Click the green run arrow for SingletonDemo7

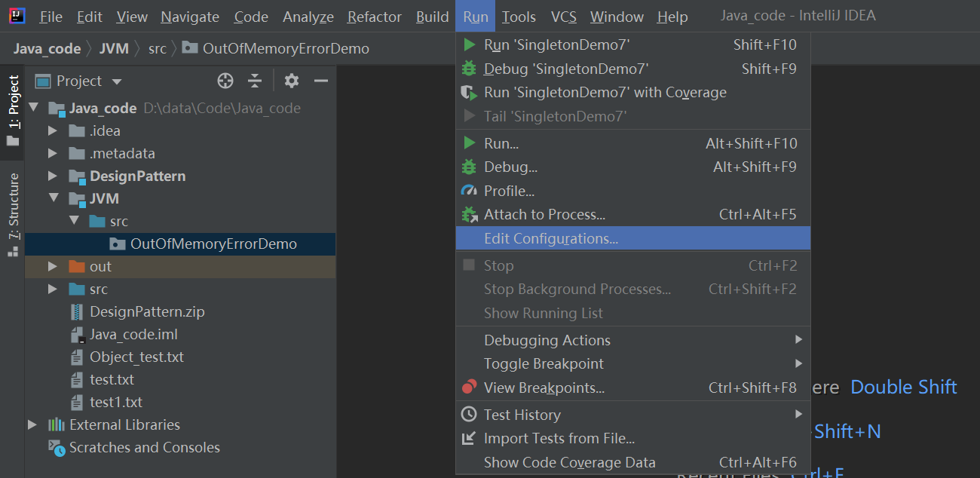[x=470, y=44]
